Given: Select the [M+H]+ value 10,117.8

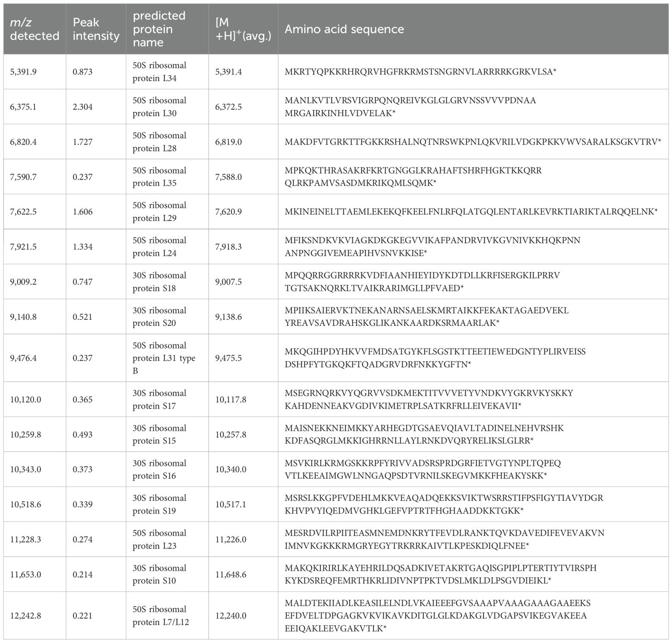Looking at the screenshot, I should click(231, 400).
